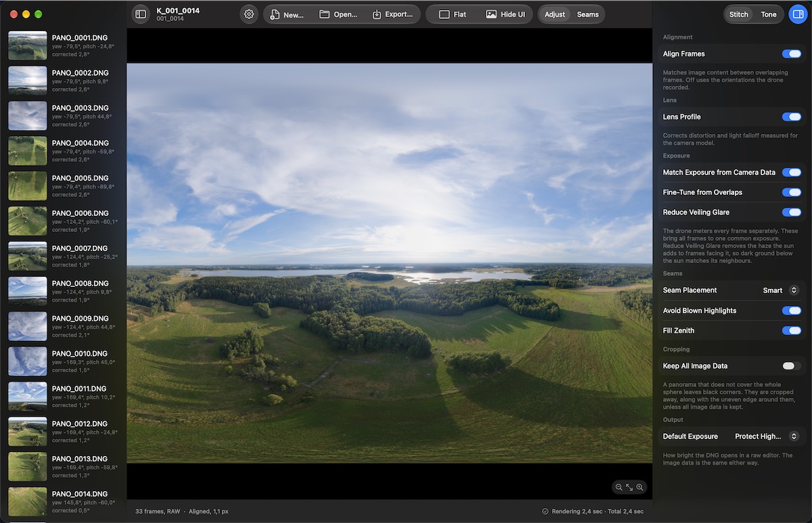Click the PANO_0011.DNG file name
Screen dimensions: 812x523
click(x=79, y=389)
